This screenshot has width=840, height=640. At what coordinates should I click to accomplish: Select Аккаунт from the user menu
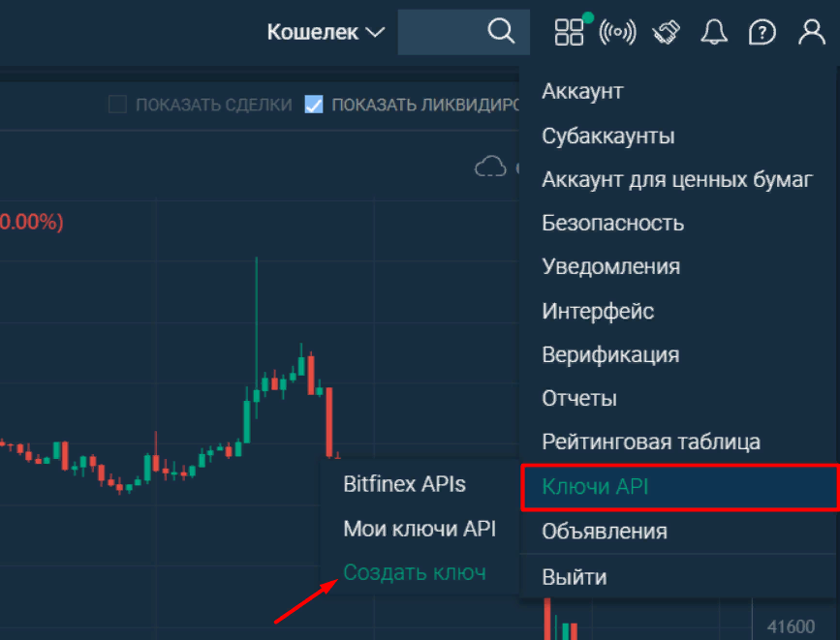(x=582, y=92)
